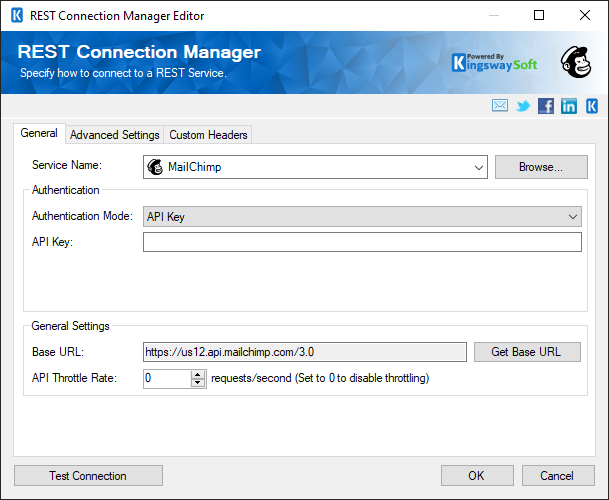This screenshot has height=500, width=609.
Task: Open the LinkedIn icon link
Action: (x=569, y=106)
